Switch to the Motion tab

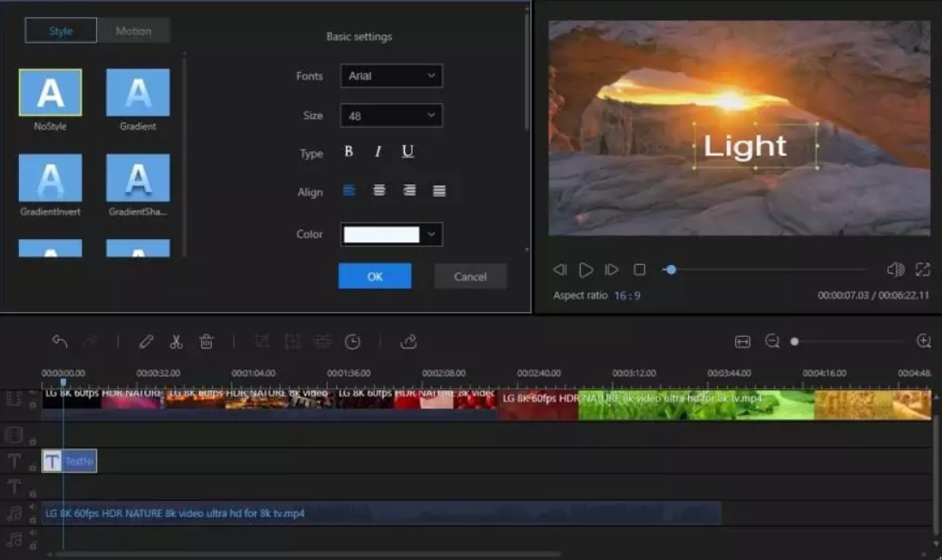133,30
